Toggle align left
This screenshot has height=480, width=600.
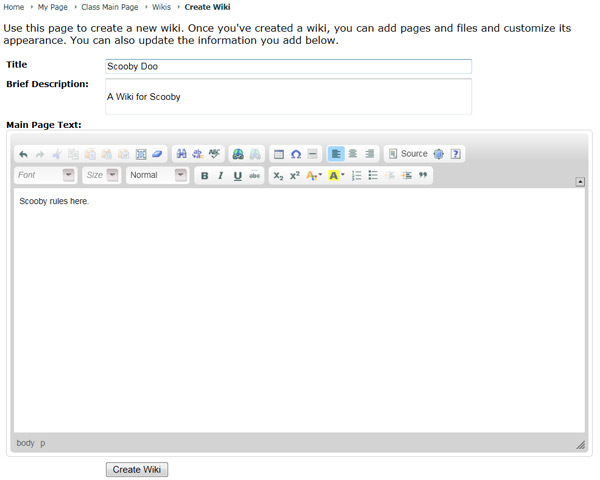[x=336, y=154]
